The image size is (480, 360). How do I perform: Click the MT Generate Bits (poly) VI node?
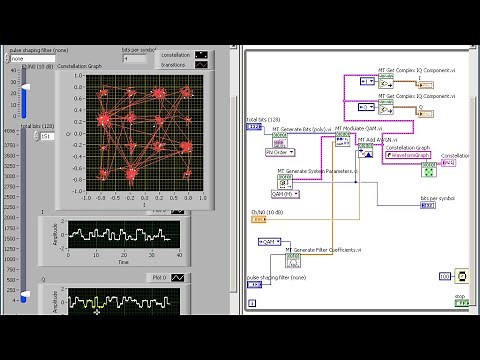click(280, 140)
